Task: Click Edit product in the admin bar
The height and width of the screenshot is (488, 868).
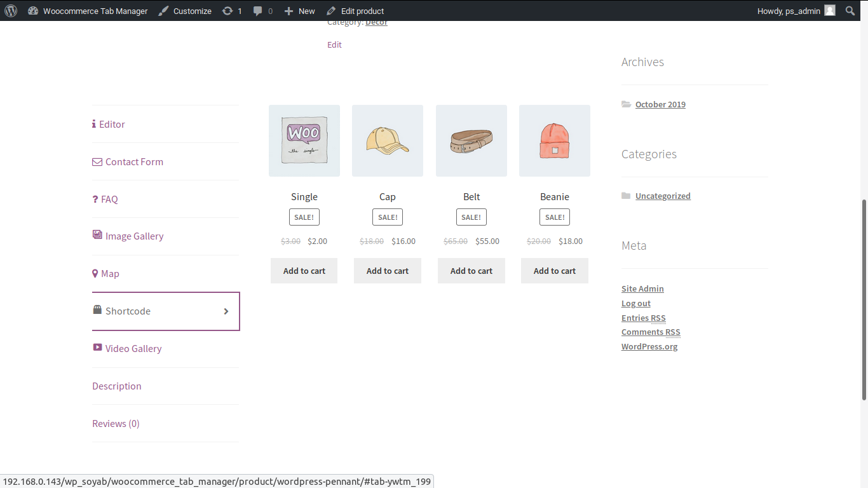Action: (355, 11)
